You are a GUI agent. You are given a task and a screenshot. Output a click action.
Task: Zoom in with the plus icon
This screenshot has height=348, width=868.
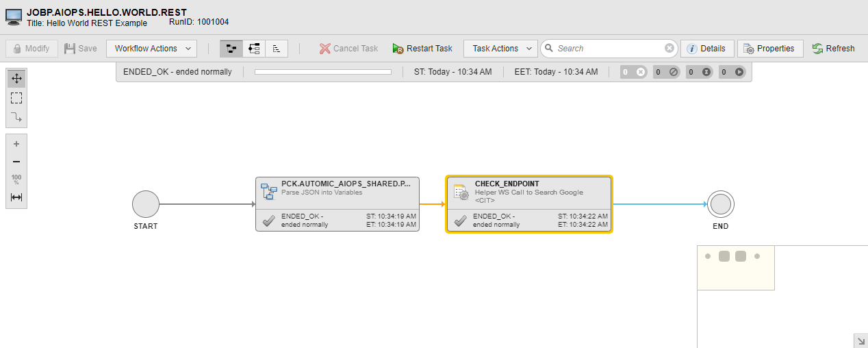[16, 144]
